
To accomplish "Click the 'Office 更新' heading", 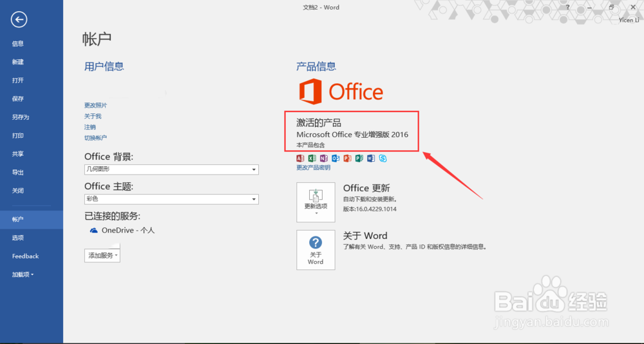I will 366,188.
